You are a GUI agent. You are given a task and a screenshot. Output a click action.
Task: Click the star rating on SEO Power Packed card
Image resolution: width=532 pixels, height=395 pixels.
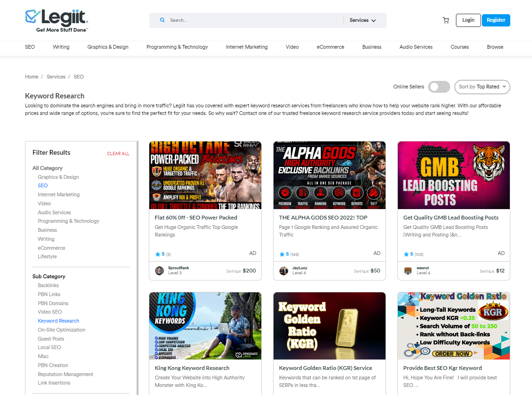(x=163, y=254)
